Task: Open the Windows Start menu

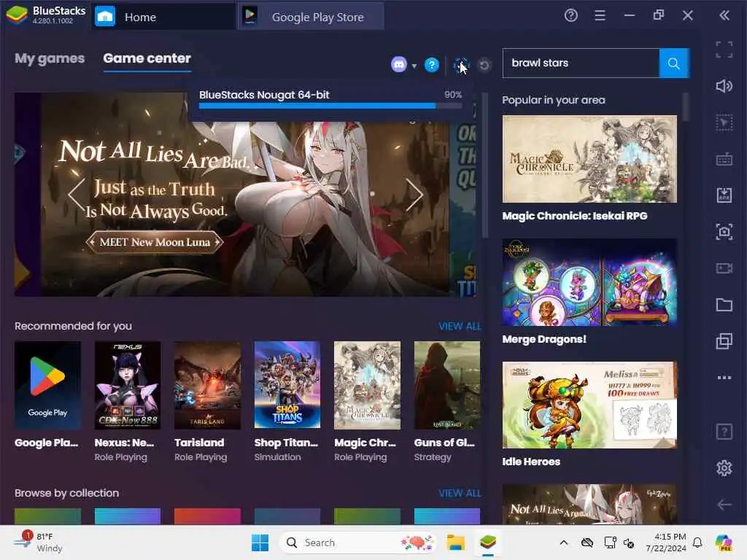Action: point(260,542)
